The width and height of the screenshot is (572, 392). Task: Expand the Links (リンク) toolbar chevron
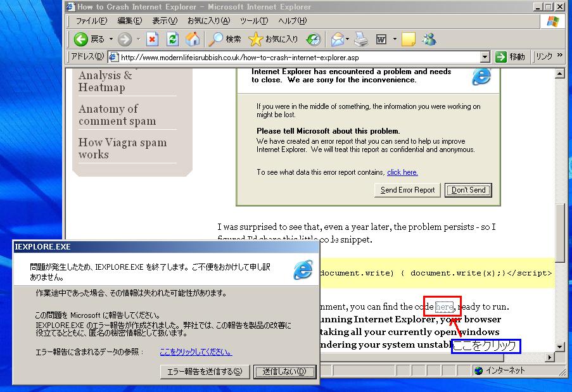click(x=560, y=55)
